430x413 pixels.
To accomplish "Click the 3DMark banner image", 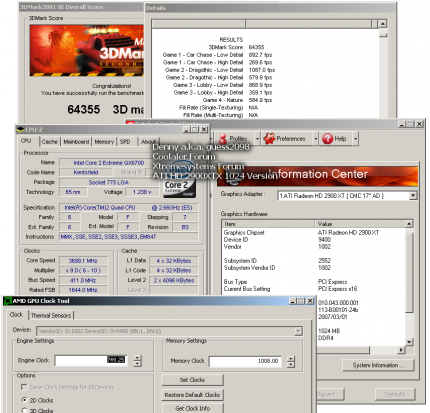I will (x=87, y=50).
